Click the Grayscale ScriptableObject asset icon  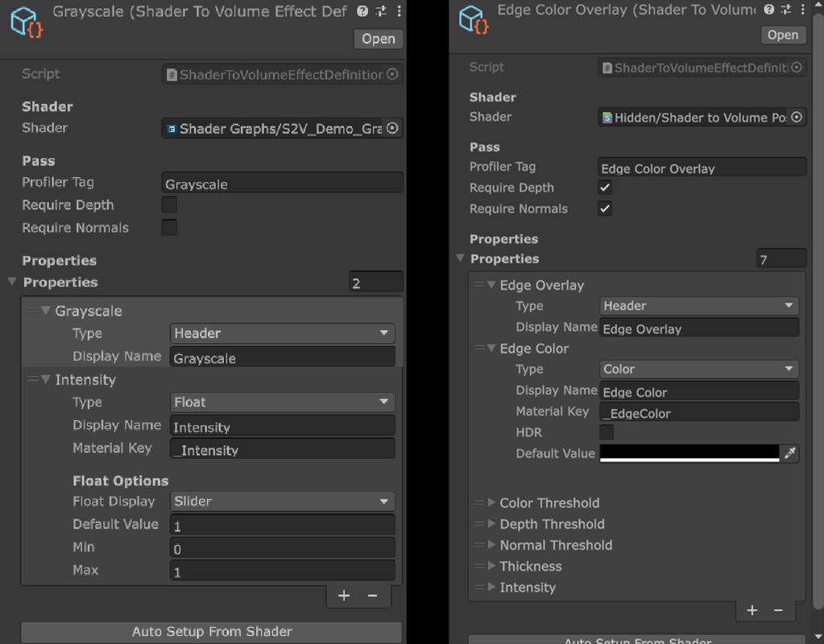coord(27,22)
